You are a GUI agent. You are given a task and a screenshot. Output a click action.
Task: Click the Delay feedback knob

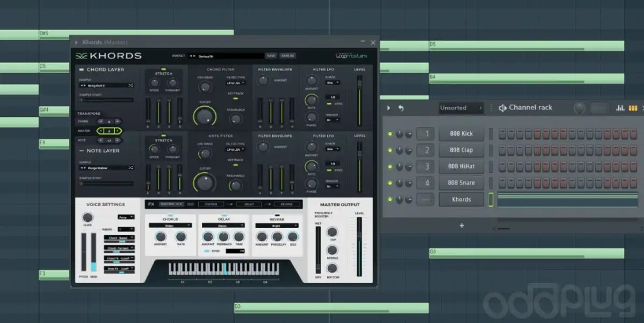click(223, 237)
